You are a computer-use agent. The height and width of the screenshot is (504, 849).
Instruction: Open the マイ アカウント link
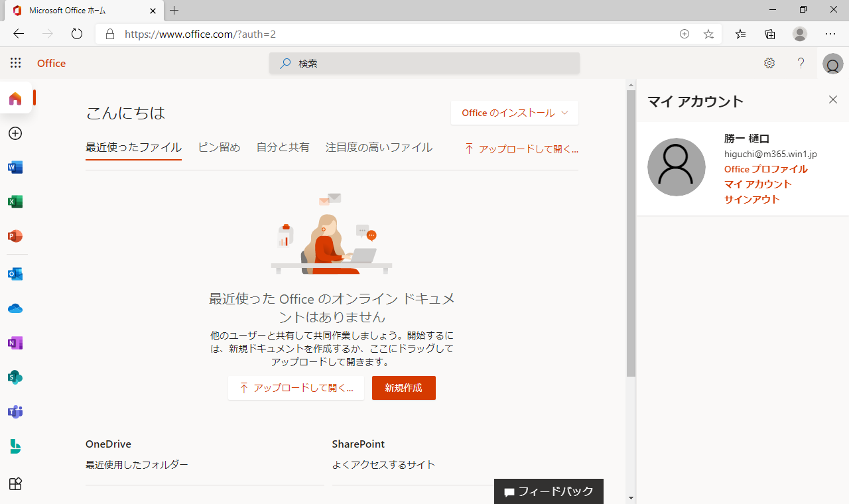tap(758, 184)
